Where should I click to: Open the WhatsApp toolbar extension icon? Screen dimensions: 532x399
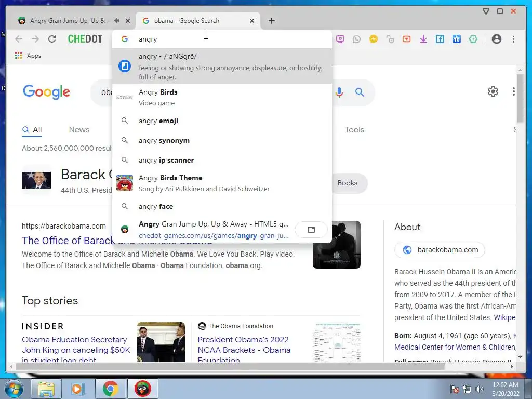click(x=356, y=39)
